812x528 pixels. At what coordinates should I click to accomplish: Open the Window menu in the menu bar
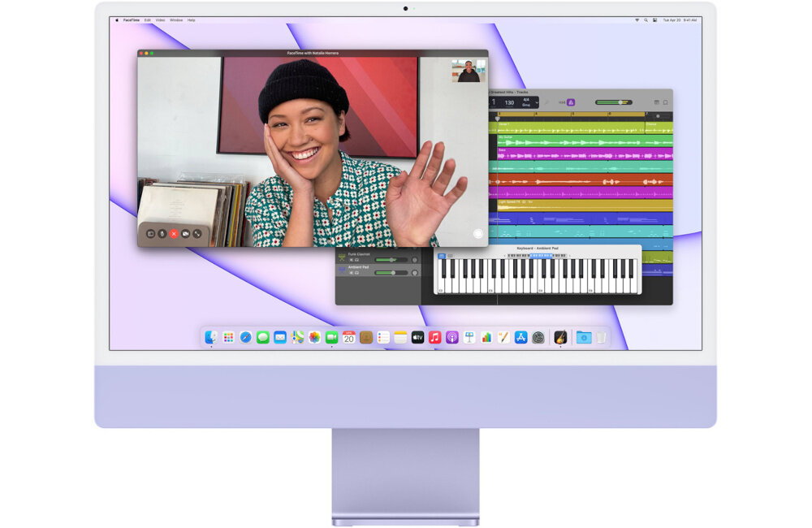176,20
